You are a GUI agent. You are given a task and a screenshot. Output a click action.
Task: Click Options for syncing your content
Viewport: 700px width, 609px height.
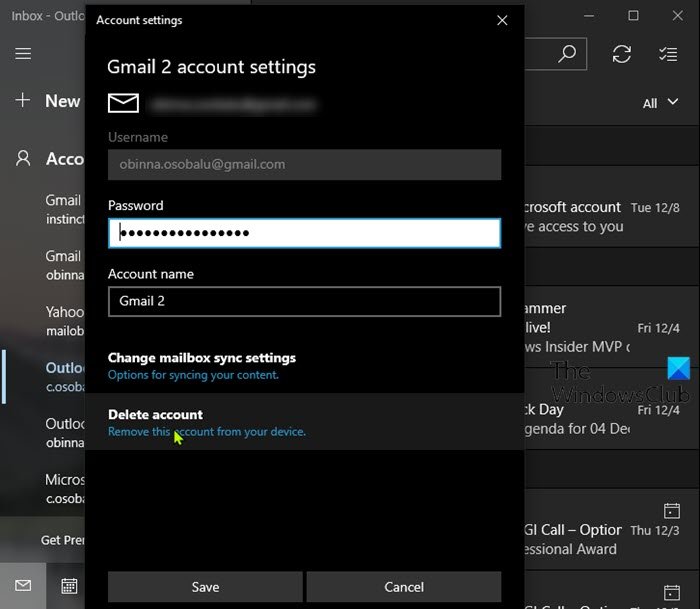(x=193, y=375)
